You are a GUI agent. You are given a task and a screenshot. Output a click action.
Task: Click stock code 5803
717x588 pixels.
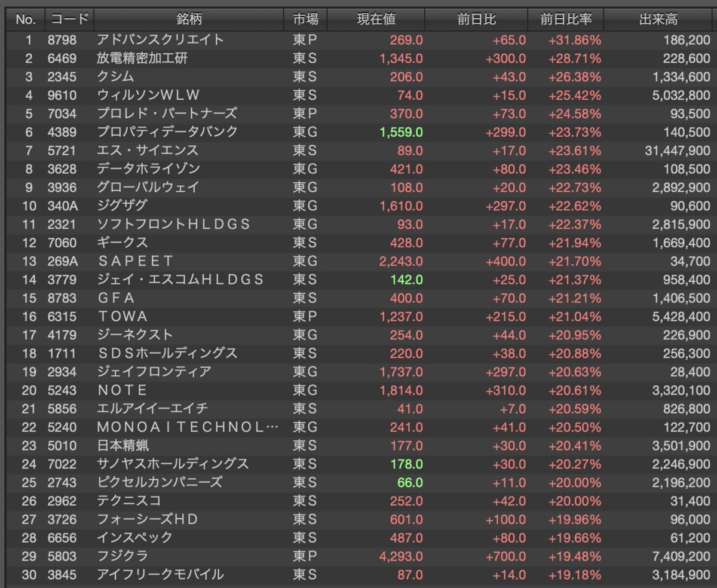pos(62,556)
